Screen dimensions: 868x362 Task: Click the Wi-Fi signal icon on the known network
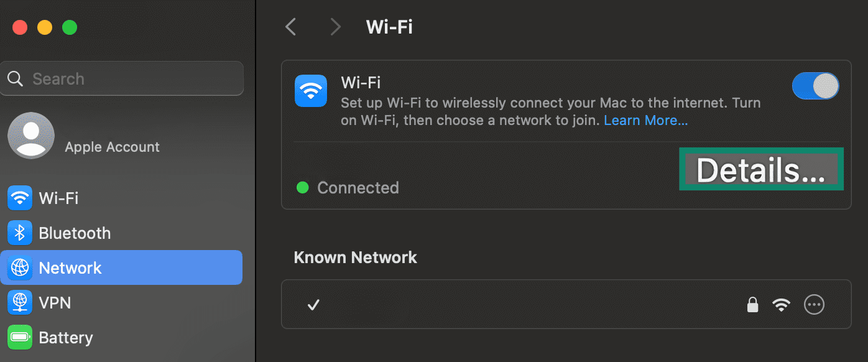tap(781, 304)
